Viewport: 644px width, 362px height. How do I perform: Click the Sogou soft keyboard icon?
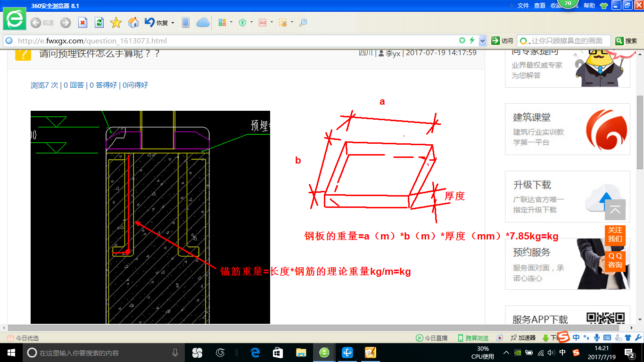pyautogui.click(x=607, y=337)
